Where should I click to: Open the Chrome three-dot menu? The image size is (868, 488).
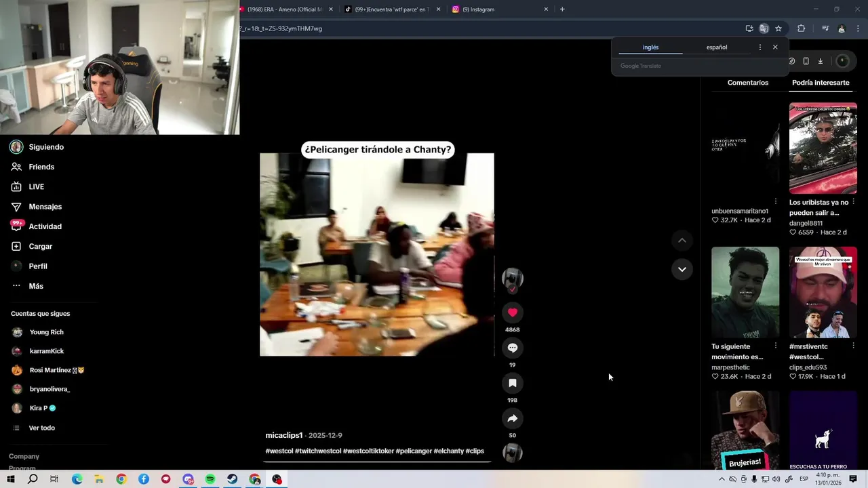859,28
